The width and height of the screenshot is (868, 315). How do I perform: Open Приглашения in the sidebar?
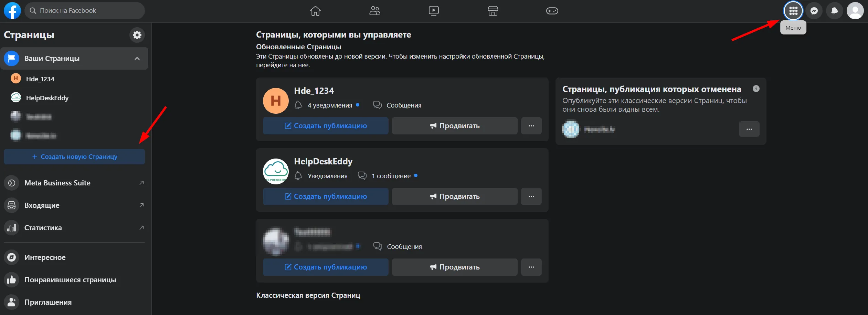74,302
